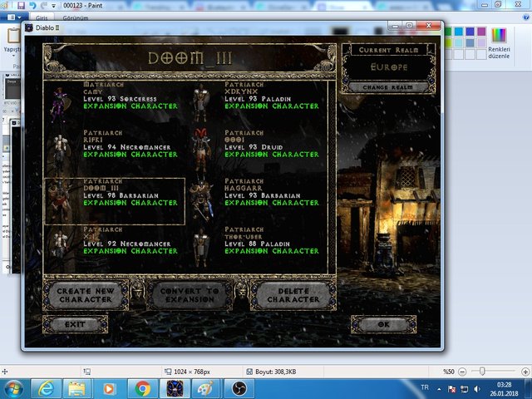Select the XDKYNX level 93 Paladin character
The width and height of the screenshot is (532, 399).
tap(256, 104)
